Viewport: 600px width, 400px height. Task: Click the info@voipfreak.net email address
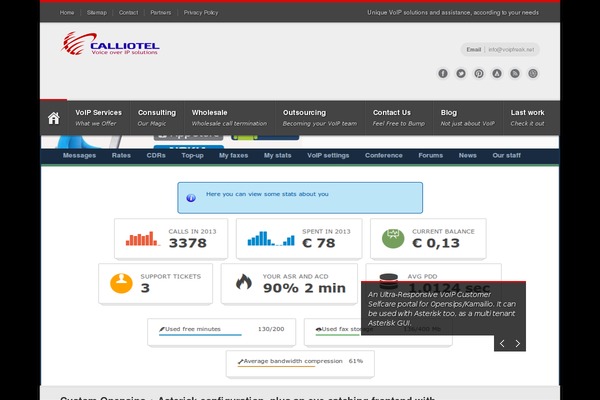(x=511, y=49)
